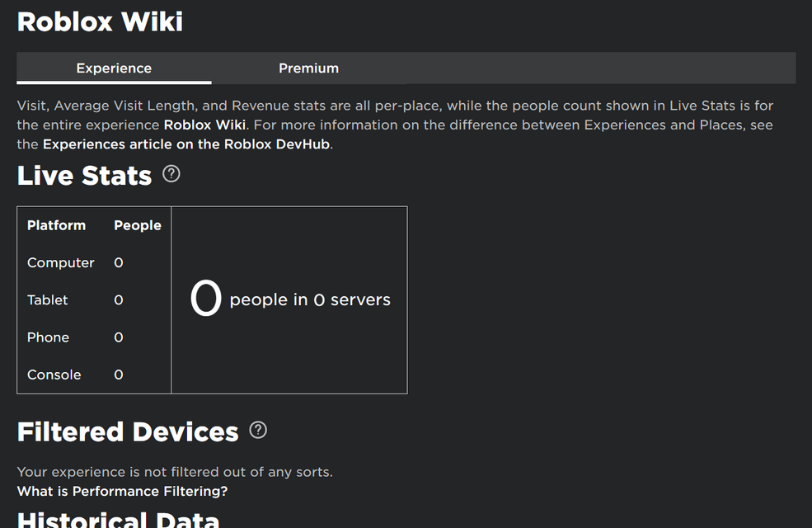Click the Roblox Wiki page title
This screenshot has height=528, width=812.
pyautogui.click(x=100, y=21)
